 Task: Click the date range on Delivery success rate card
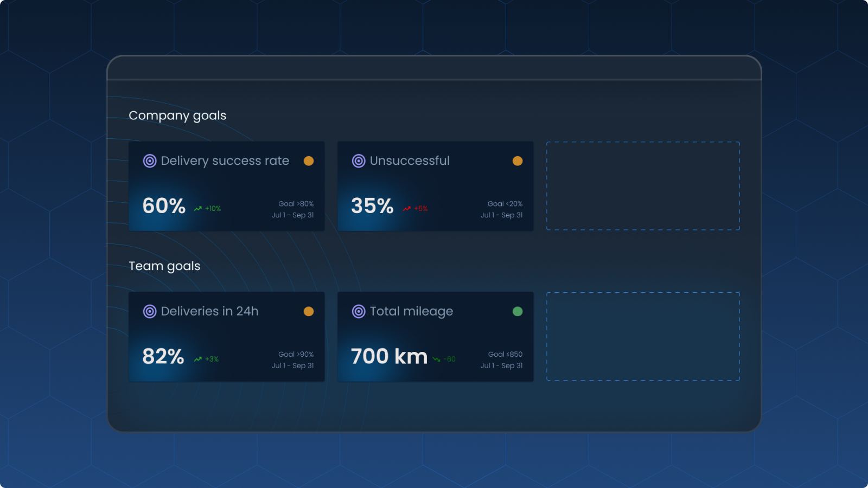(x=293, y=215)
